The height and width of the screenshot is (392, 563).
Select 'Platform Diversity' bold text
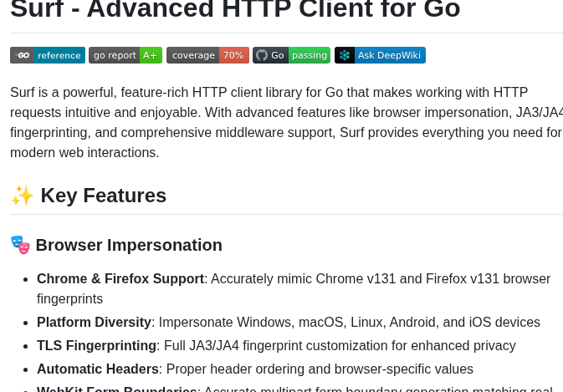[94, 322]
